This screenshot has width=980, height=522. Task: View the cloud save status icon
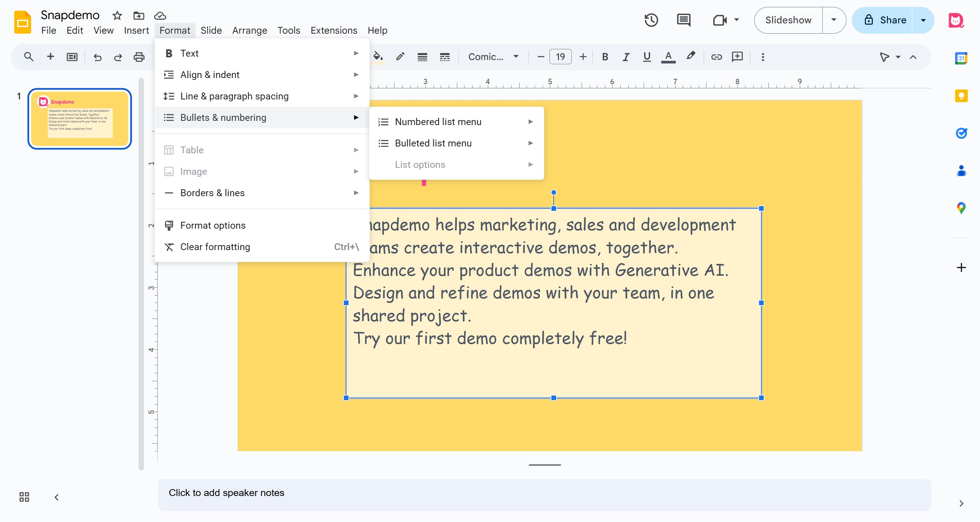160,16
